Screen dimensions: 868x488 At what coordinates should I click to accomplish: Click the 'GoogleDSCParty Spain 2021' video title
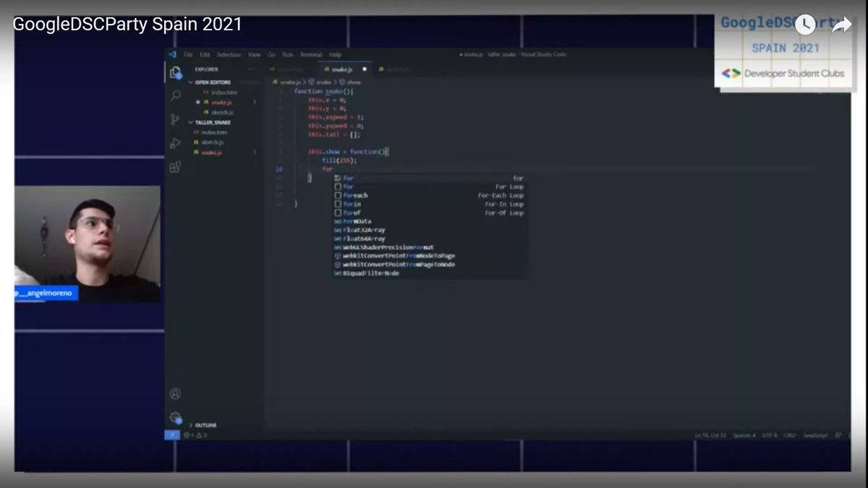127,25
